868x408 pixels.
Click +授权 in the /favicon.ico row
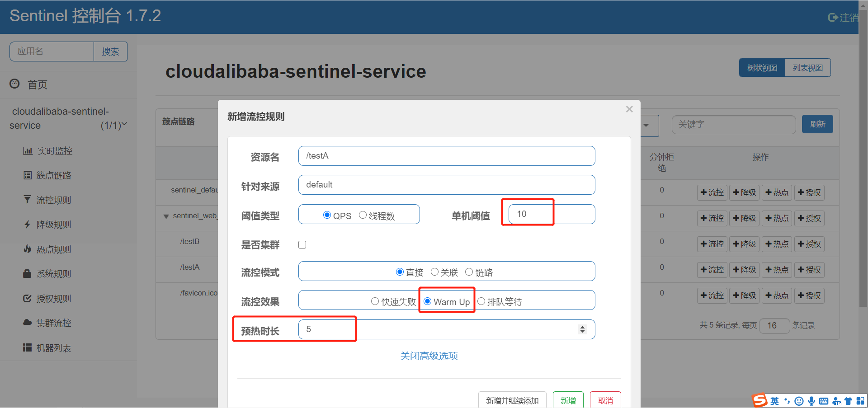click(x=809, y=295)
